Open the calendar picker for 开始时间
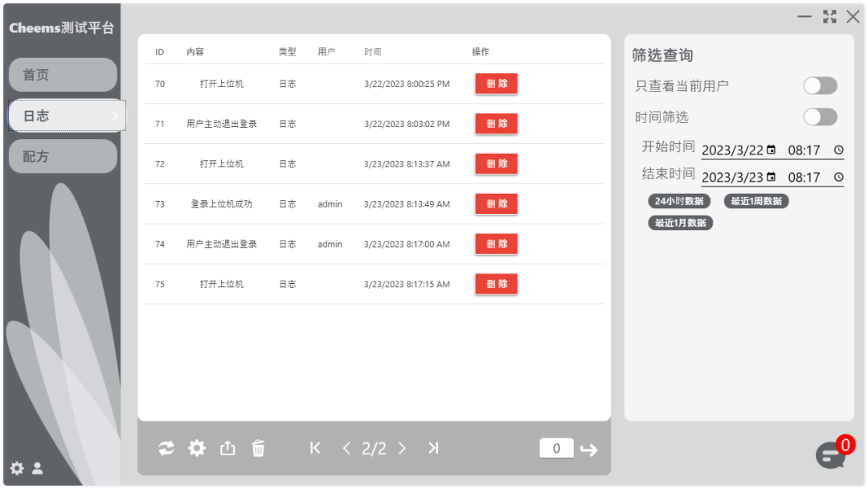 (772, 150)
